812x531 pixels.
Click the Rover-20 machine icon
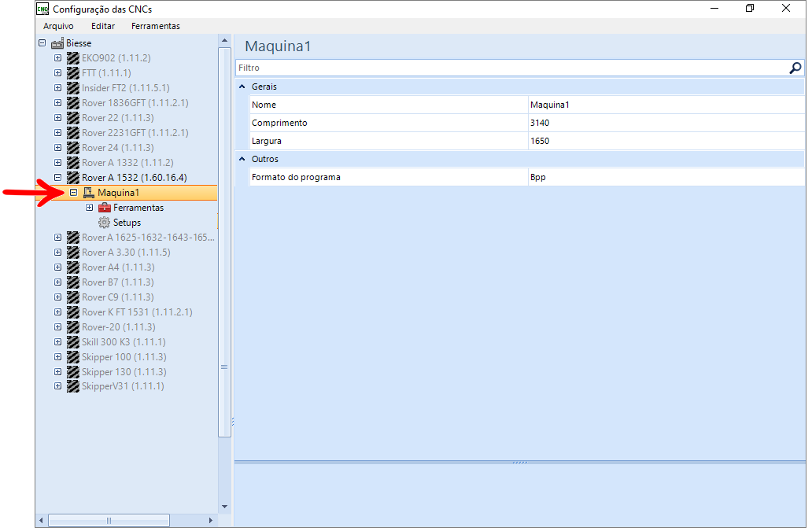coord(73,327)
